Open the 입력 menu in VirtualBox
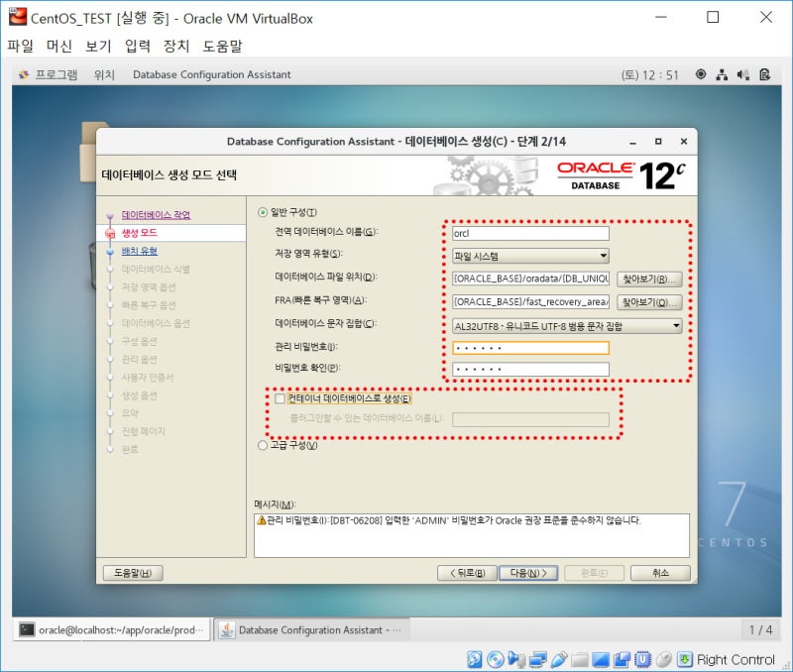 pos(138,46)
